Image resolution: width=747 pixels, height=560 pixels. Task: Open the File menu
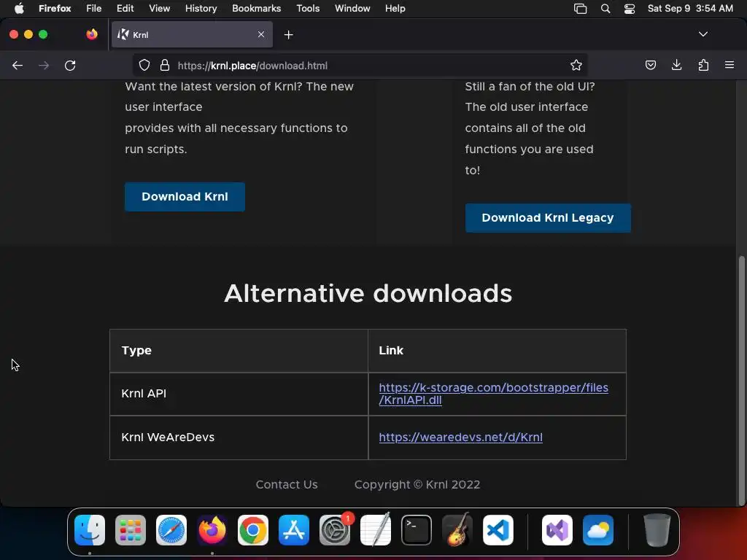tap(94, 9)
